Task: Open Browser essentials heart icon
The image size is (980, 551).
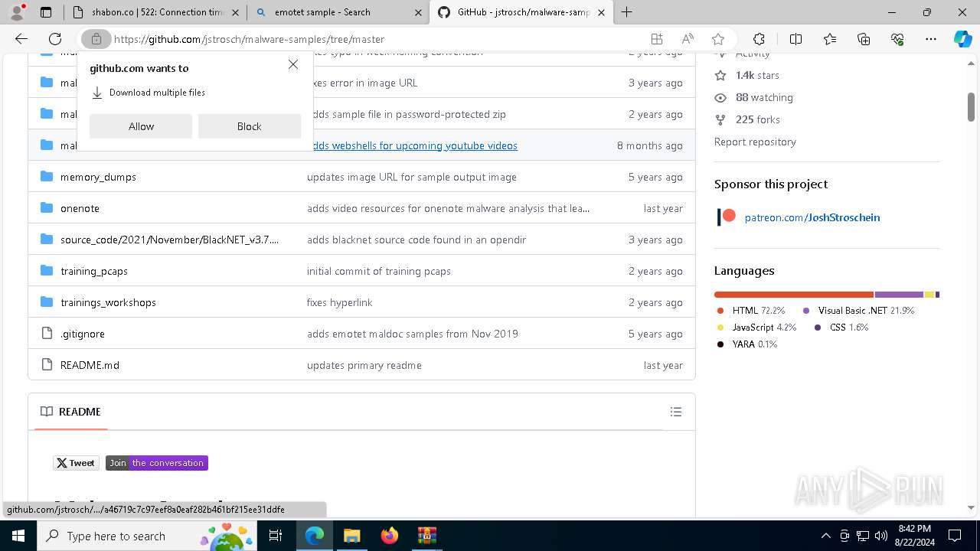Action: coord(897,39)
